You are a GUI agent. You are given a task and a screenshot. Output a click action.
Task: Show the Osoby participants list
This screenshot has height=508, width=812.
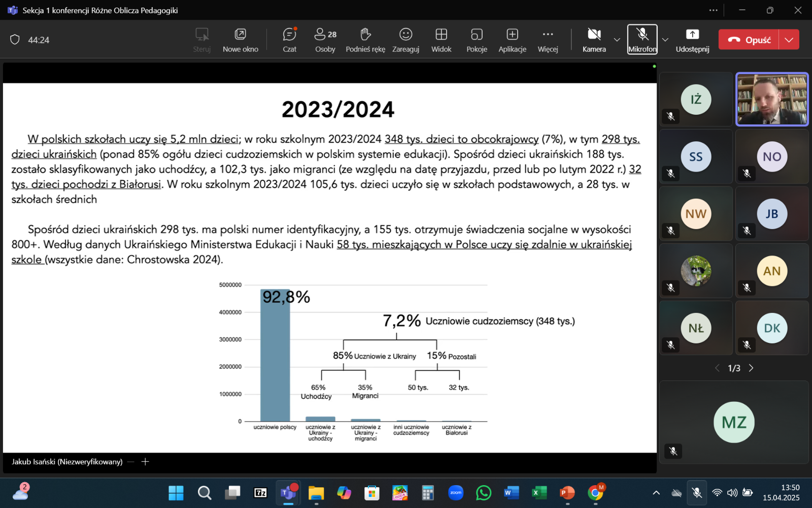325,40
